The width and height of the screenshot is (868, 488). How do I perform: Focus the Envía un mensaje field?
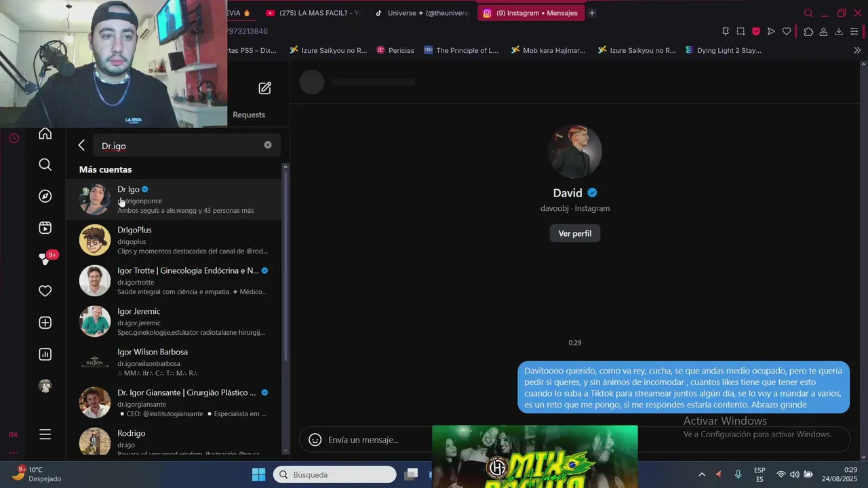coord(363,440)
